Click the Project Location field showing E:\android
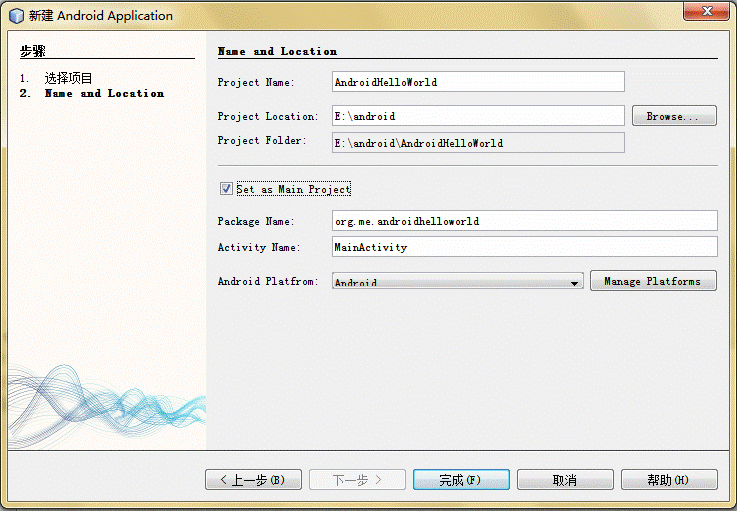Viewport: 737px width, 511px height. (478, 116)
